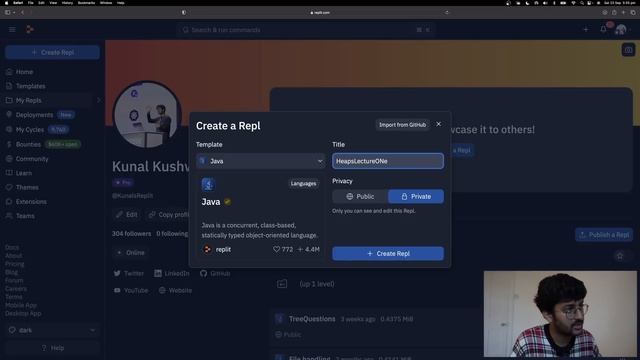Click the Desktop App footer link
This screenshot has width=640, height=360.
click(x=23, y=313)
